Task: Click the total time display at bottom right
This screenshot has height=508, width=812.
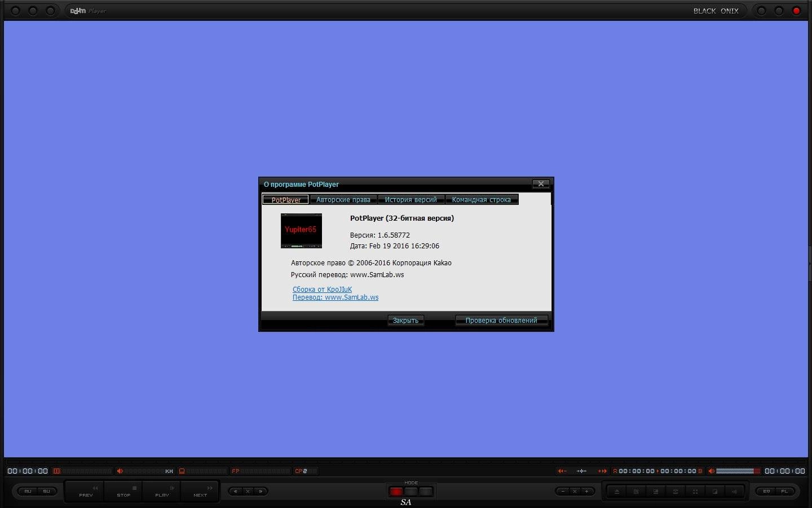Action: [x=785, y=471]
